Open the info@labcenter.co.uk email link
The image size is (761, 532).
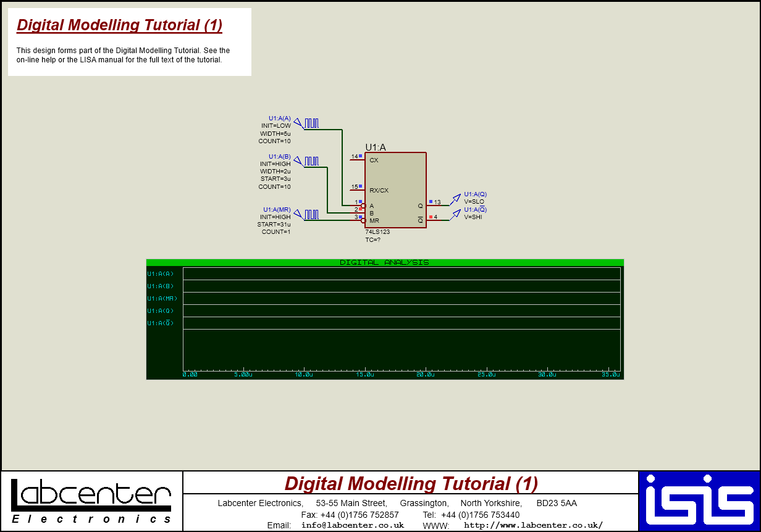point(353,525)
